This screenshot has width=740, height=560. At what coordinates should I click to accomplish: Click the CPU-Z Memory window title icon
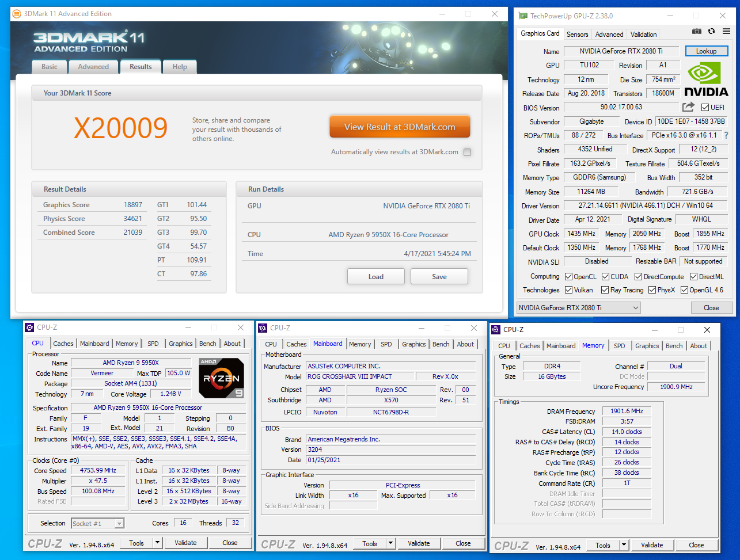coord(496,330)
